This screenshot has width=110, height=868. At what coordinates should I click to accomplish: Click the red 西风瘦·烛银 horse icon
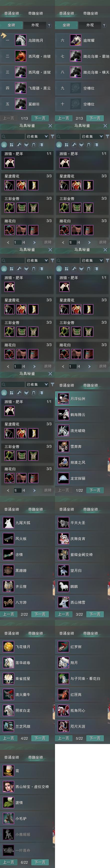(x=20, y=56)
